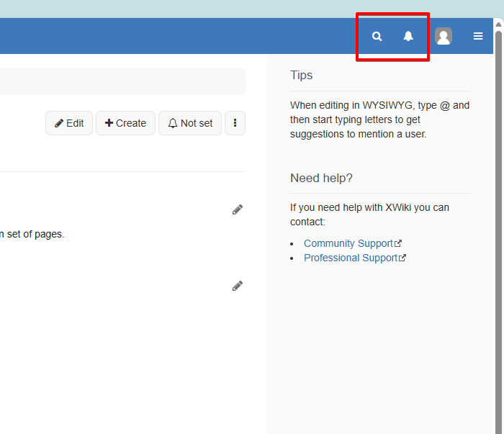Click the user avatar icon
Image resolution: width=504 pixels, height=434 pixels.
pyautogui.click(x=444, y=37)
